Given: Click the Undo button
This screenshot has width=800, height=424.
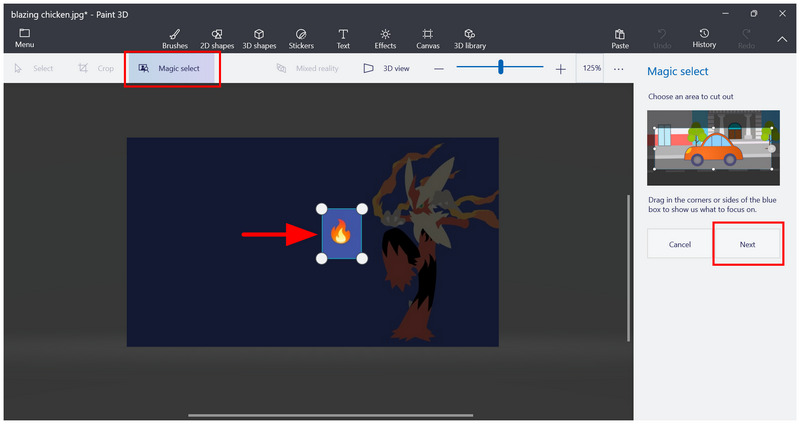Looking at the screenshot, I should point(662,39).
